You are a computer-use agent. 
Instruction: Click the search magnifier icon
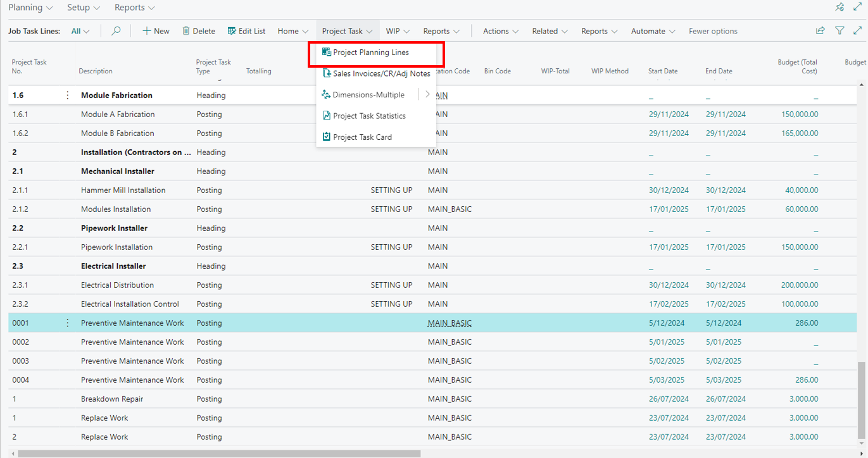tap(116, 31)
